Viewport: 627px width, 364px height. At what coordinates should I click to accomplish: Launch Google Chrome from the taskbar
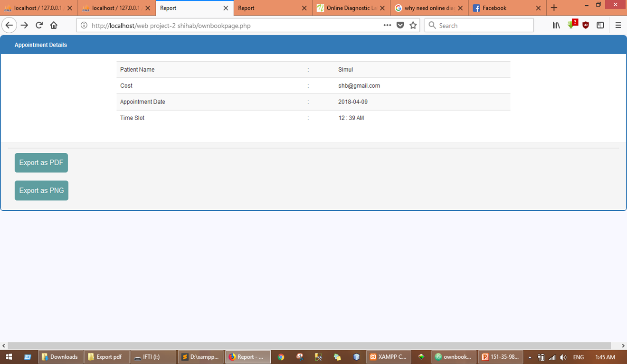[x=280, y=356]
